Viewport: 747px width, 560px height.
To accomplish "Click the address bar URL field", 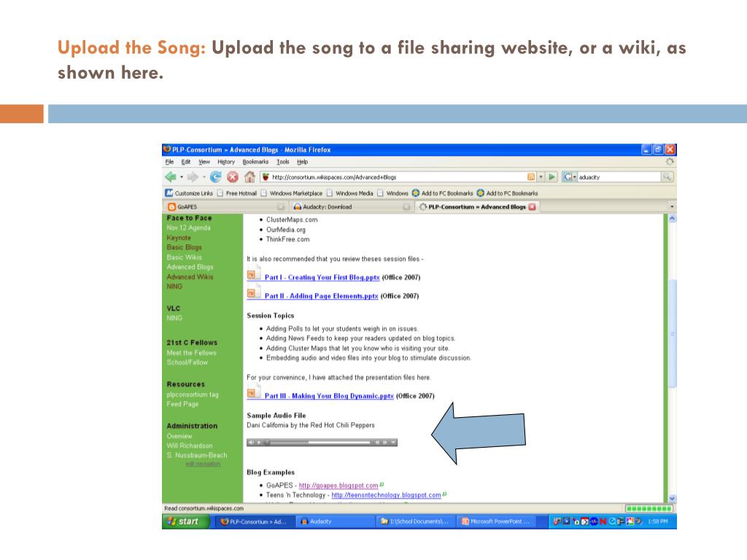I will [398, 176].
